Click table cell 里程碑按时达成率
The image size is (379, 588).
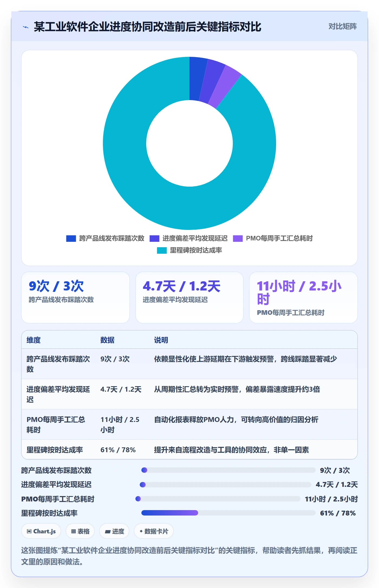[55, 450]
